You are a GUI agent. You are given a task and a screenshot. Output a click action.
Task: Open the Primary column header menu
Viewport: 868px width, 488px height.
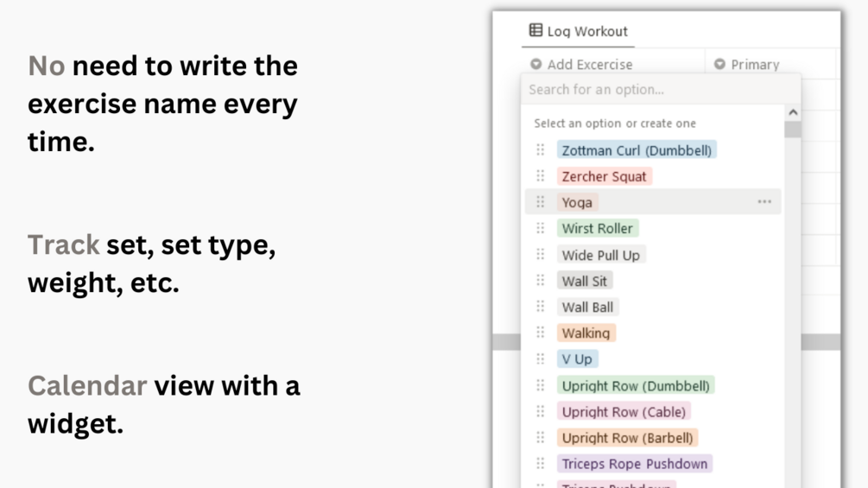coord(755,64)
